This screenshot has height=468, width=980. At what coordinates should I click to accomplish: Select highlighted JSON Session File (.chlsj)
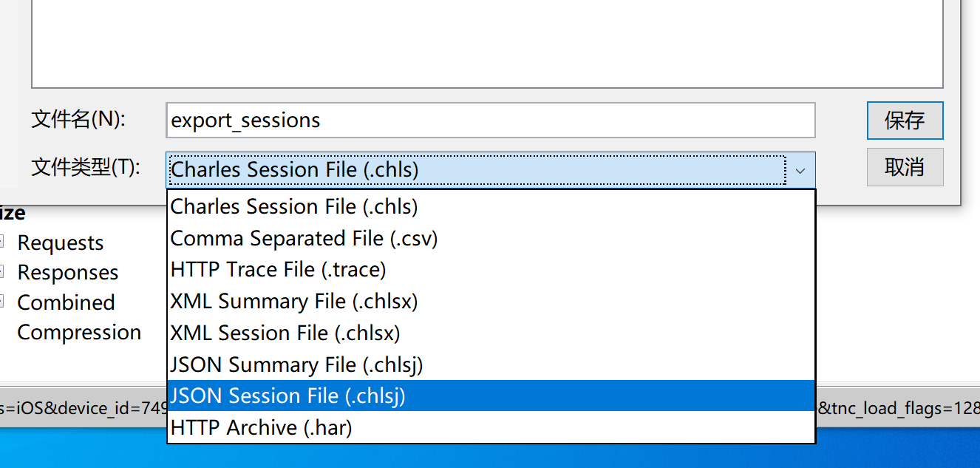pyautogui.click(x=288, y=396)
